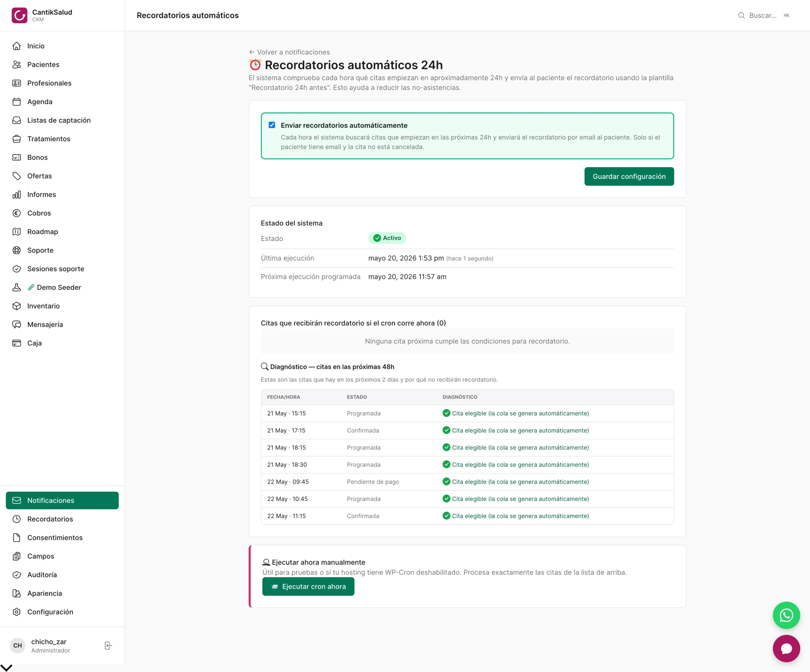This screenshot has width=810, height=672.
Task: Click the CantikSalud logo icon
Action: click(19, 16)
